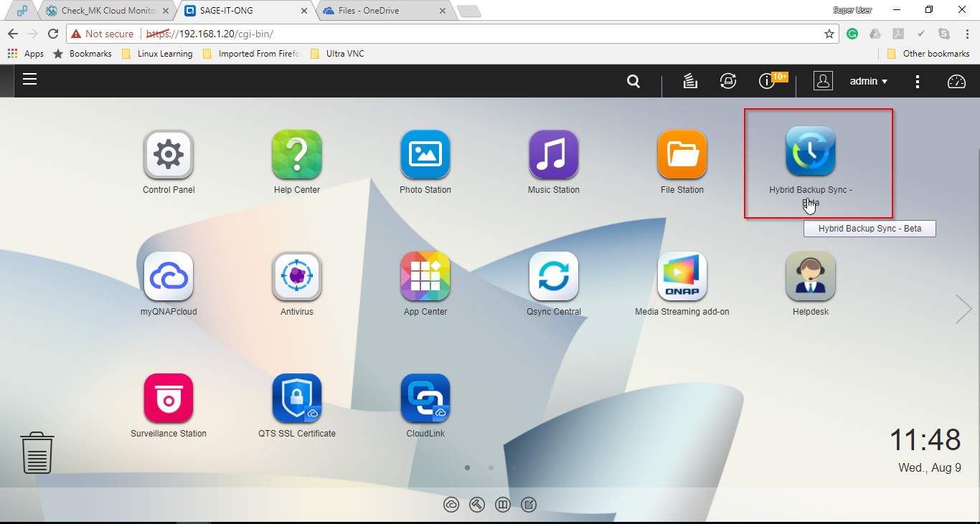Launch Photo Station
The image size is (980, 524).
pyautogui.click(x=425, y=154)
